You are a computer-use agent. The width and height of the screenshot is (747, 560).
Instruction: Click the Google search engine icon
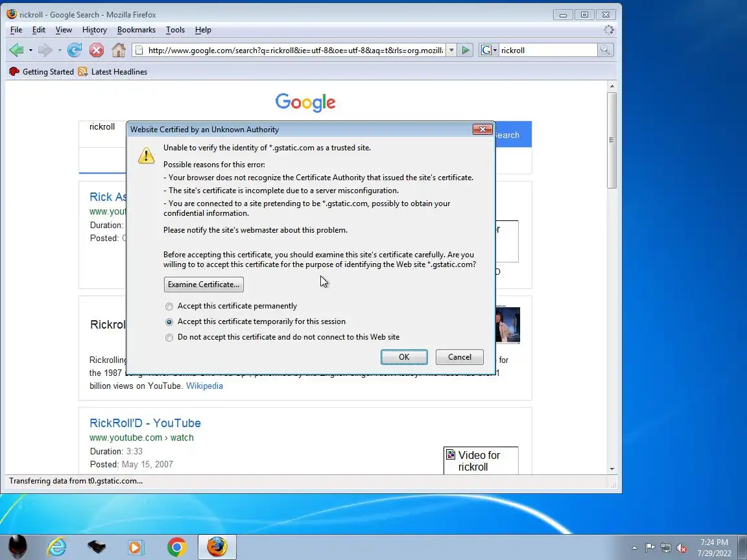click(x=486, y=50)
